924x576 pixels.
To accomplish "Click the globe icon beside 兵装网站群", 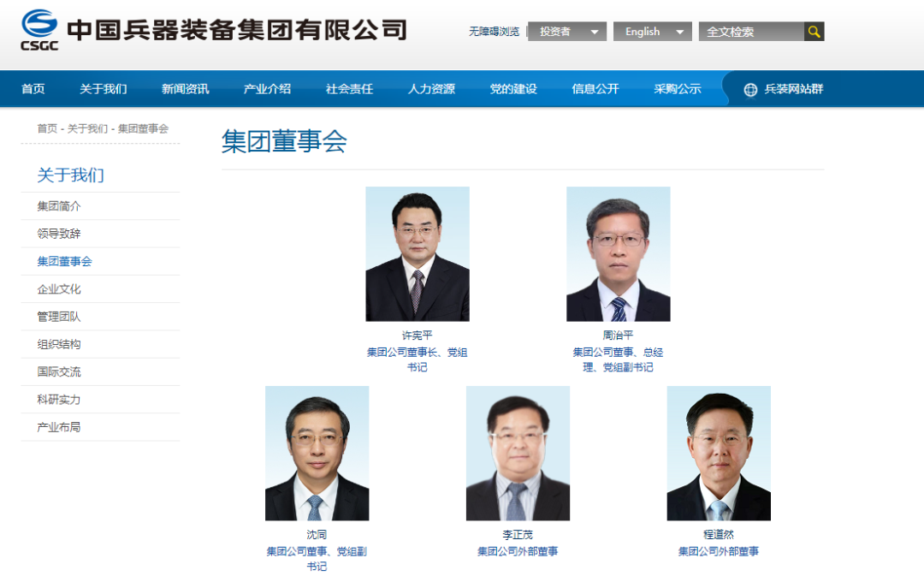I will click(749, 88).
